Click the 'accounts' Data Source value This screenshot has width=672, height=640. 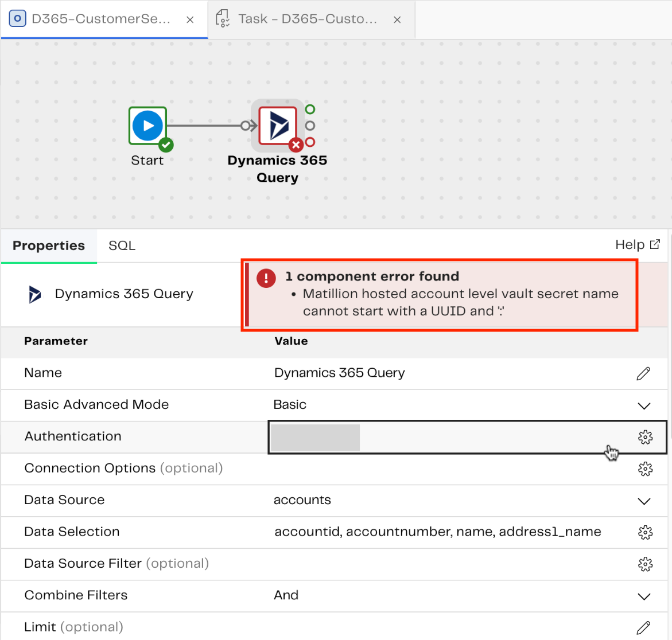click(x=302, y=500)
